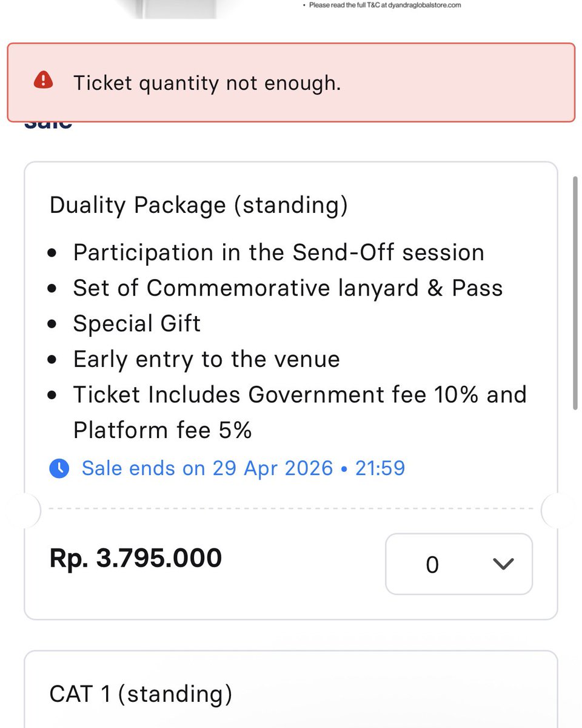Select the Duality Package (standing) title
The height and width of the screenshot is (728, 582).
pos(199,205)
